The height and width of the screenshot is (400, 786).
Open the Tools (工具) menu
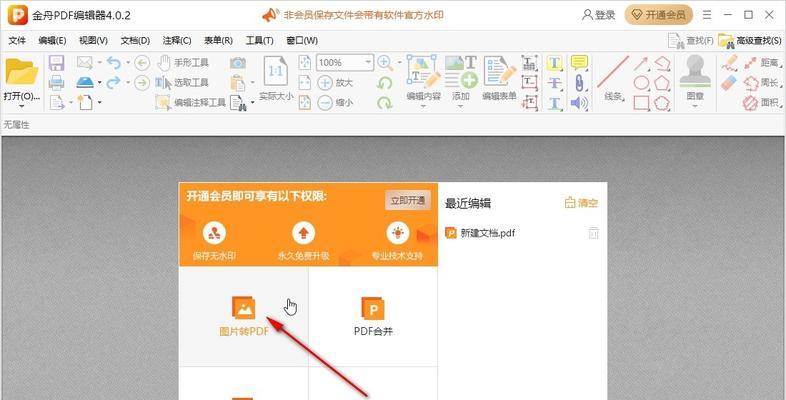[259, 41]
